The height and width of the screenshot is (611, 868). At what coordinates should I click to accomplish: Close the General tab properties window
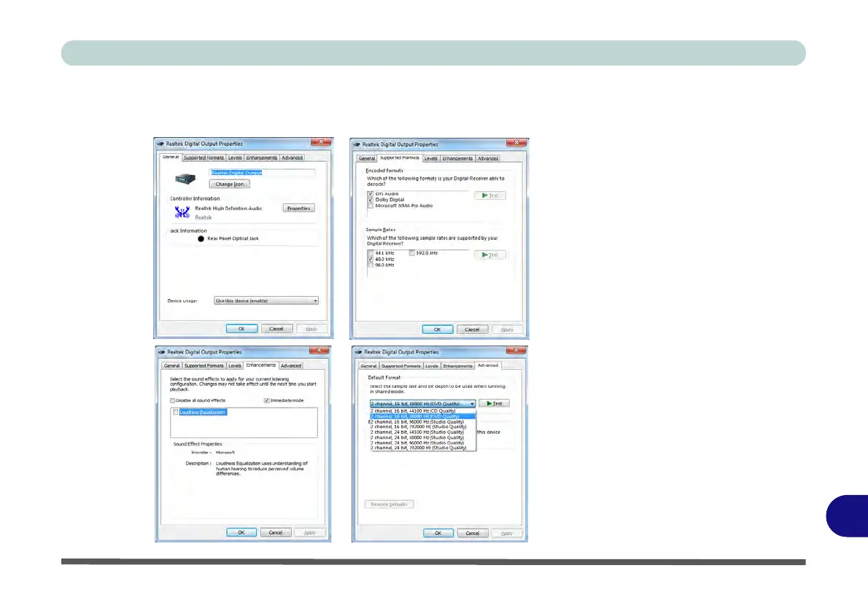tap(321, 142)
